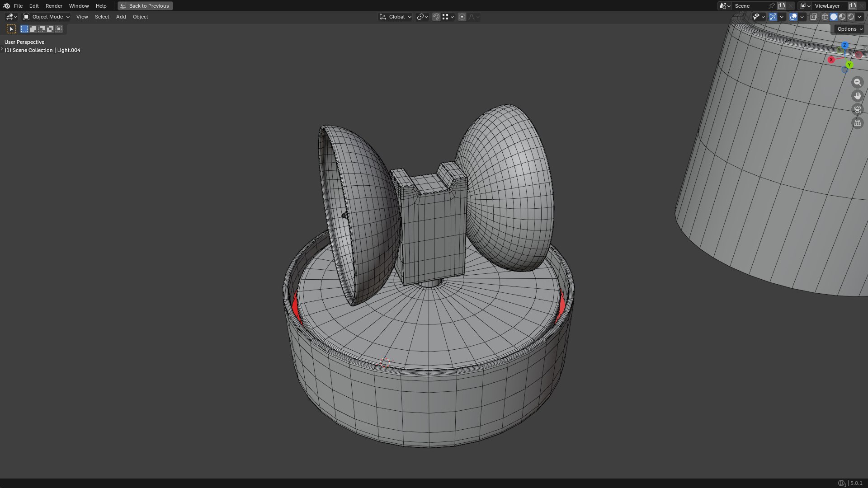This screenshot has width=868, height=488.
Task: Choose the Set New Selection mode
Action: [x=24, y=29]
